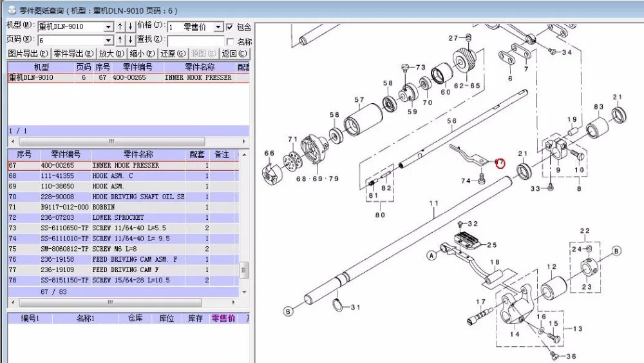Sort upper table by 零件名称 header
Image resolution: width=644 pixels, height=363 pixels.
(x=200, y=67)
